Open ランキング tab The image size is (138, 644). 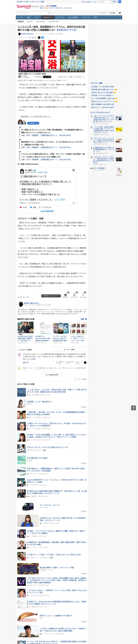pos(86,17)
